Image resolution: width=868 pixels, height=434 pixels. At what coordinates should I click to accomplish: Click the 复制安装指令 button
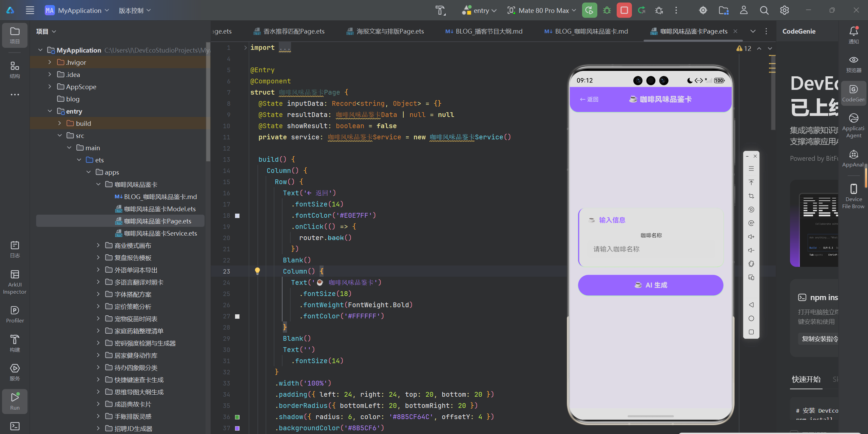click(x=819, y=339)
